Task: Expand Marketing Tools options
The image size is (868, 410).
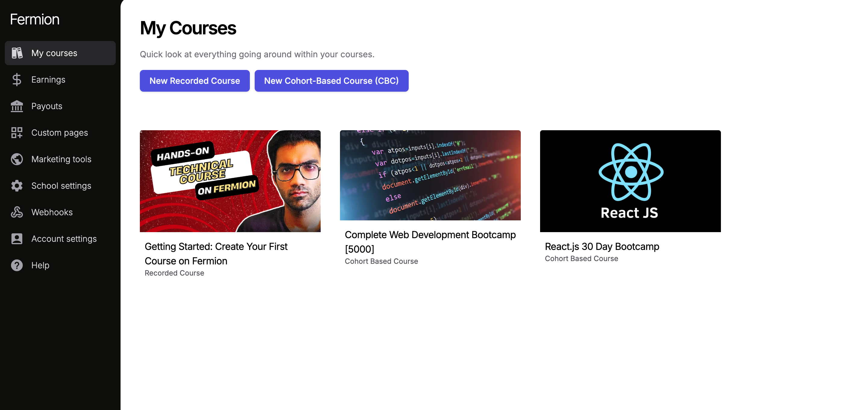Action: pos(61,159)
